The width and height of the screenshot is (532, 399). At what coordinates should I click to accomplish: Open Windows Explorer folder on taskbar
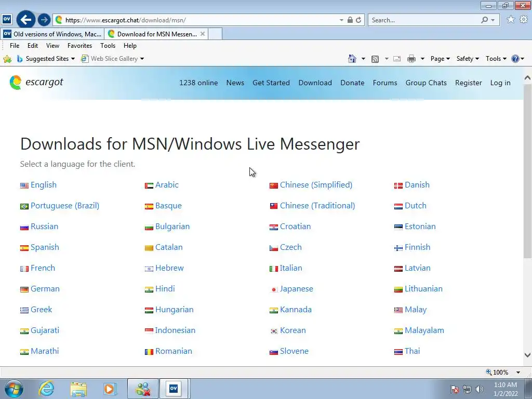point(78,389)
